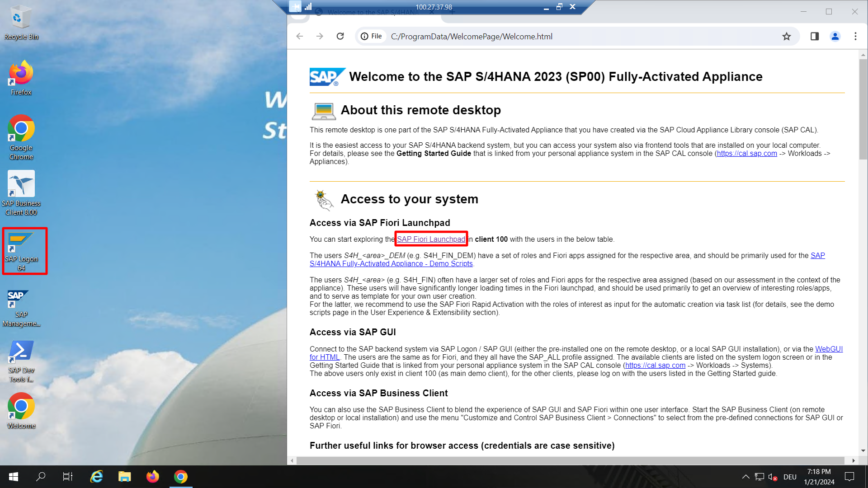Select the SAP Business Client 8.00 icon
Screen dimensions: 868x488
click(x=21, y=193)
